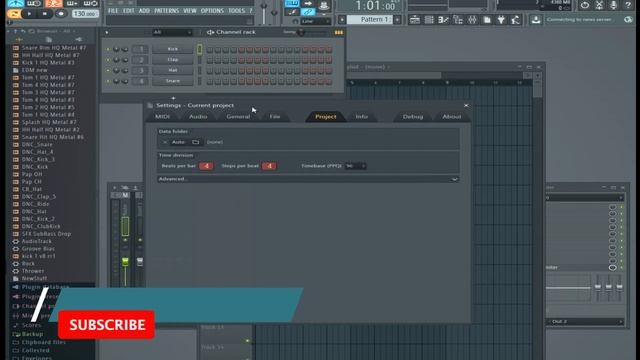The image size is (640, 360).
Task: Click the download content library icon
Action: pos(536,20)
